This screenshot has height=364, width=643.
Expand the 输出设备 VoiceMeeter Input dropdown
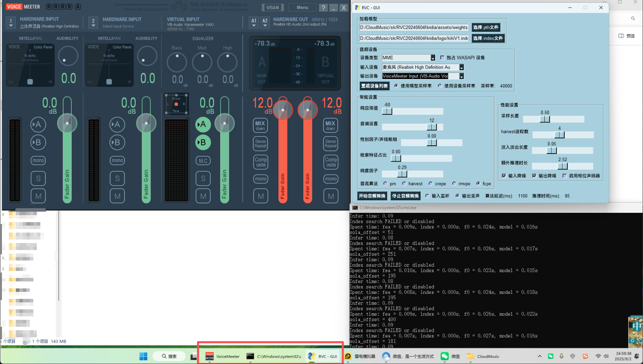(462, 76)
